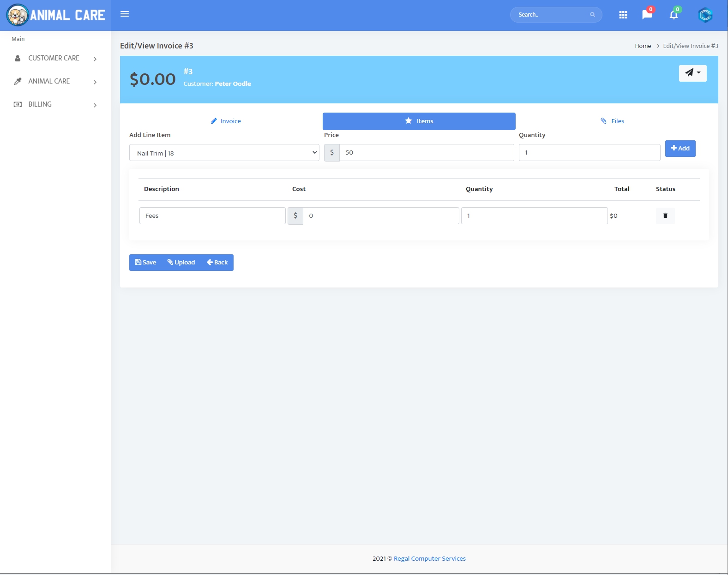Image resolution: width=728 pixels, height=575 pixels.
Task: Open the Add Line Item dropdown
Action: (224, 153)
